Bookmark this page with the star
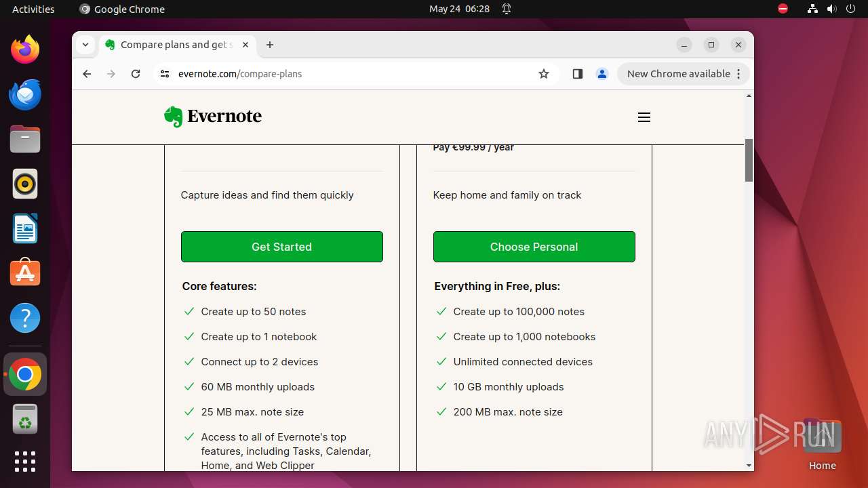This screenshot has width=868, height=488. [x=544, y=74]
